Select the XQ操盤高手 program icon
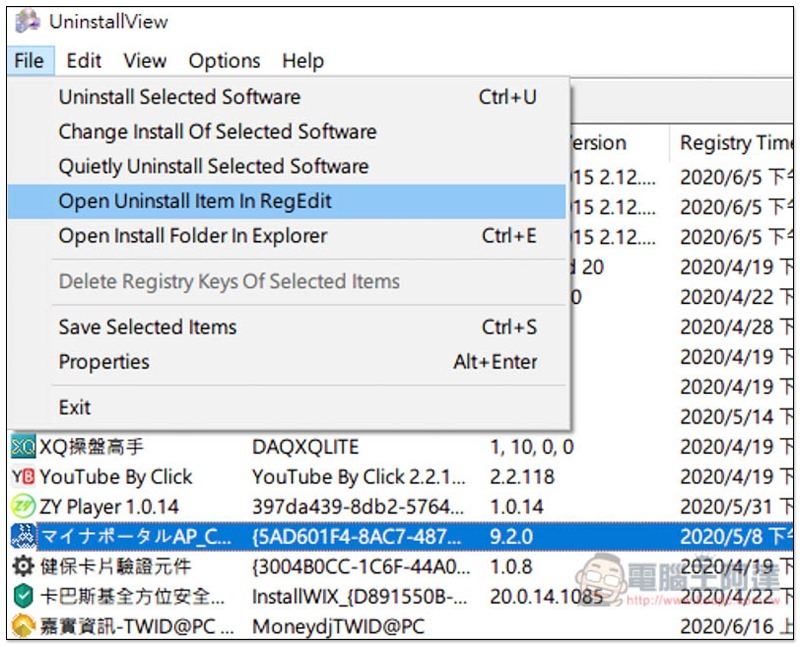The width and height of the screenshot is (800, 647). pyautogui.click(x=23, y=447)
